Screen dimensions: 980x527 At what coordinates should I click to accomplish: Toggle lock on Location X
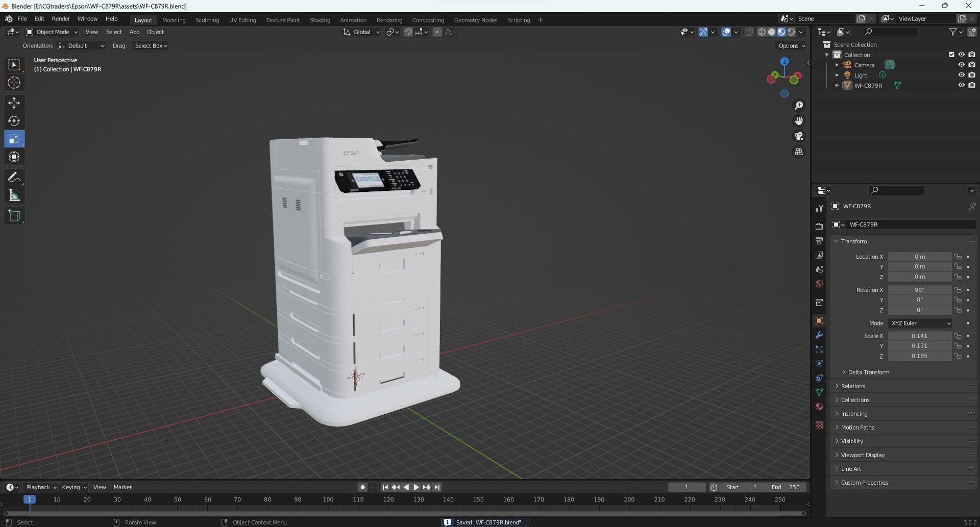(x=958, y=257)
